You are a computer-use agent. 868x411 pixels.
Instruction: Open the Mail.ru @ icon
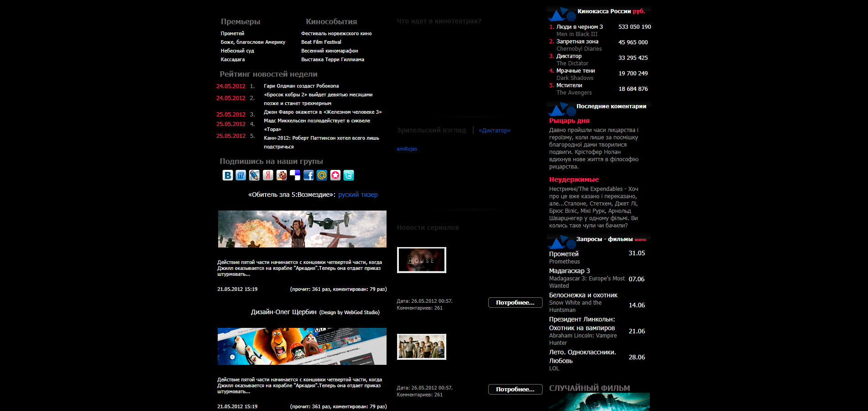[322, 175]
